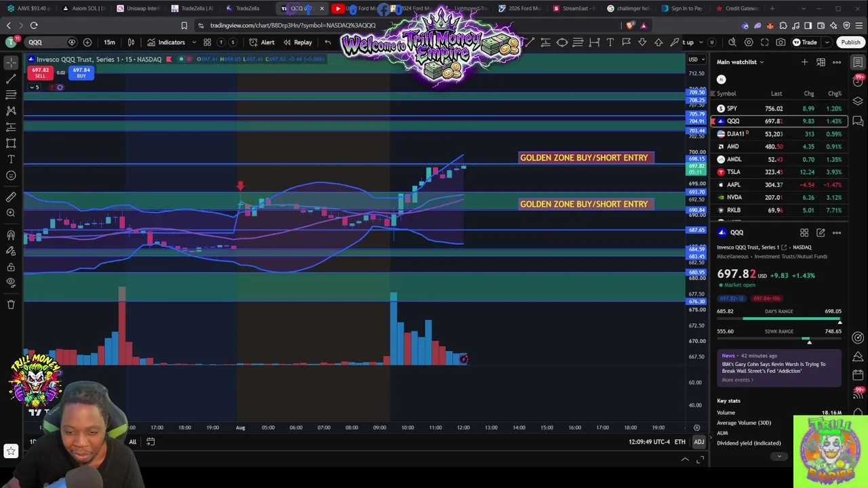Take a chart snapshot with camera

point(781,42)
